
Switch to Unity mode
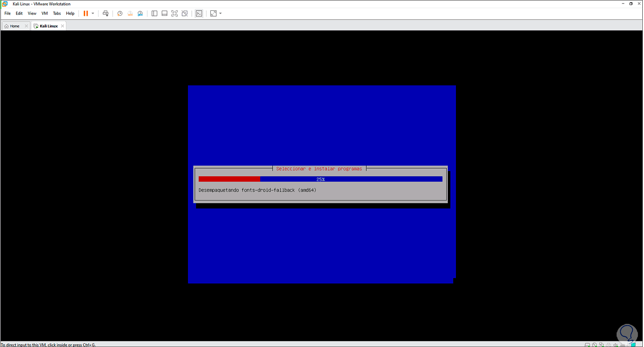click(x=185, y=13)
